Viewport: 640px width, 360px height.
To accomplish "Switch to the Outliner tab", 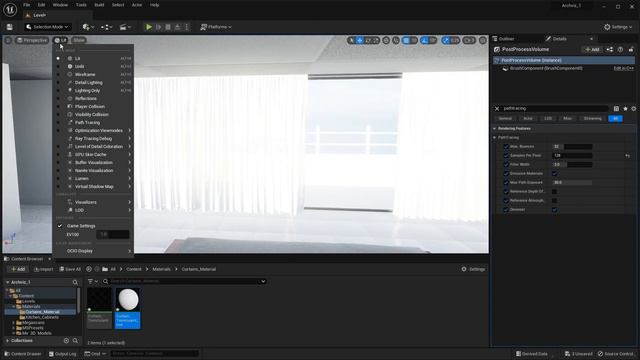I will [503, 39].
